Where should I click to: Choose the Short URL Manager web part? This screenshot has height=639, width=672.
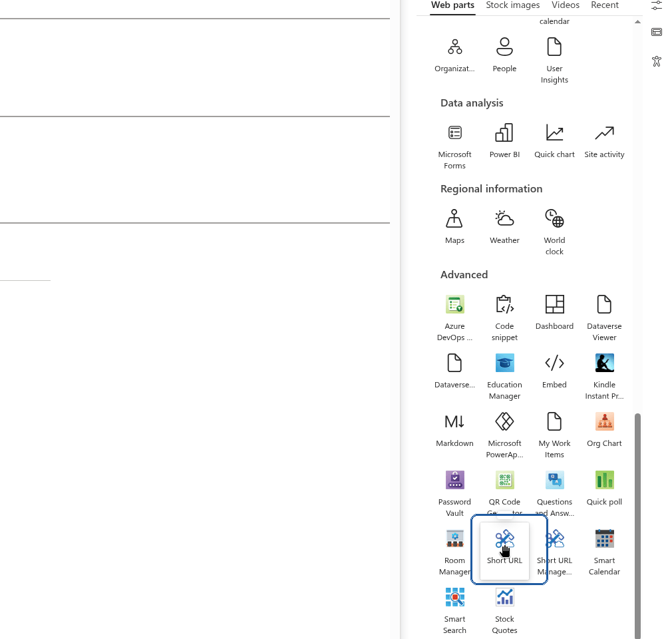coord(554,553)
